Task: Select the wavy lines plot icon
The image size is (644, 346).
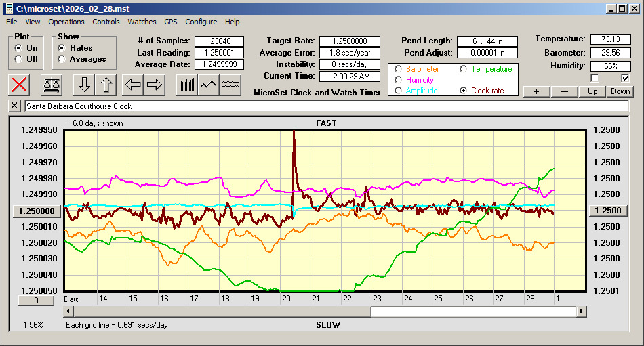Action: point(230,85)
